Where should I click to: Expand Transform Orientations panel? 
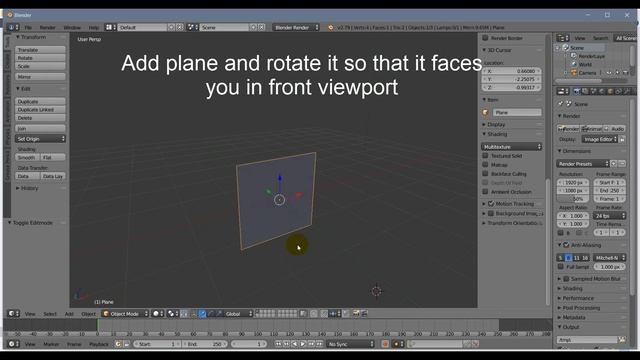(x=512, y=223)
